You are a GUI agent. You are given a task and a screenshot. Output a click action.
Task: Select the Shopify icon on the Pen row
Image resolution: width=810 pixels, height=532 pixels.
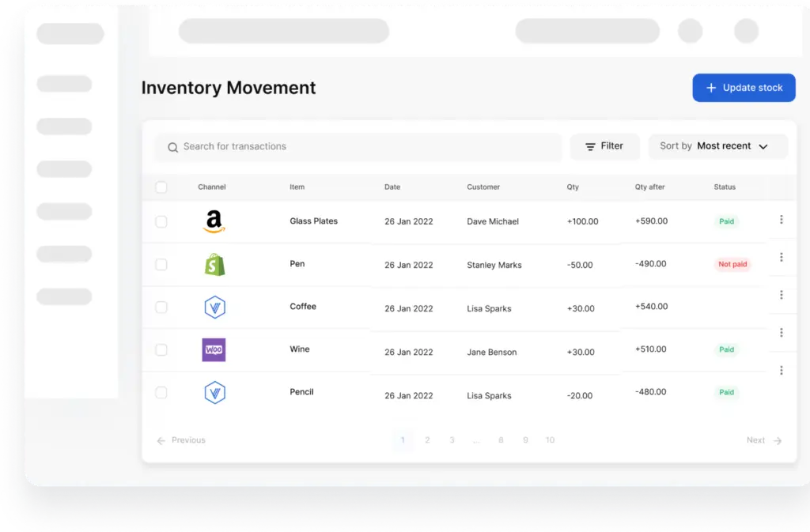(213, 264)
